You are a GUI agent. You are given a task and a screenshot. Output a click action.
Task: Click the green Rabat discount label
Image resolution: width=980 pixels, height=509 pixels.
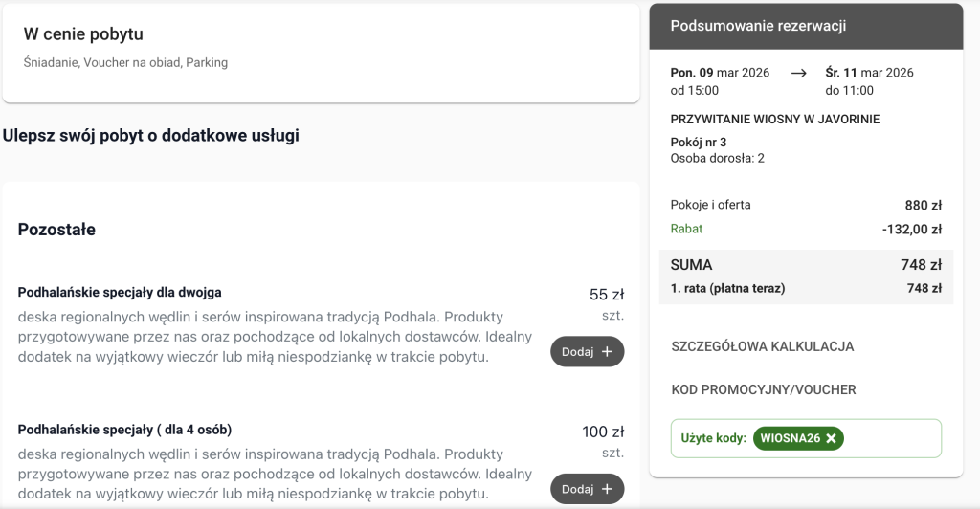(686, 229)
